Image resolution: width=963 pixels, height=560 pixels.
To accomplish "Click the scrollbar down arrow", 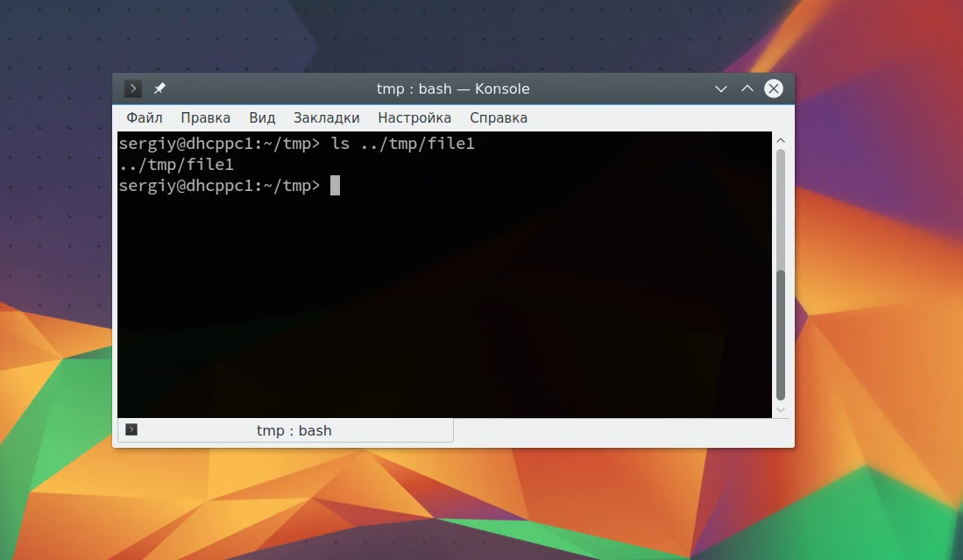I will click(x=781, y=410).
